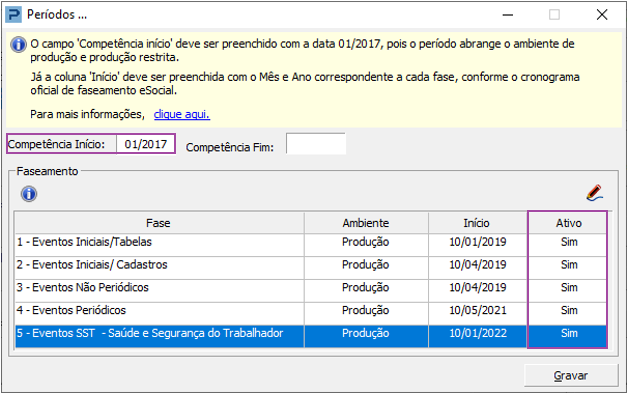629x396 pixels.
Task: Click Início date 10/04/2019 for Cadastros row
Action: point(478,265)
